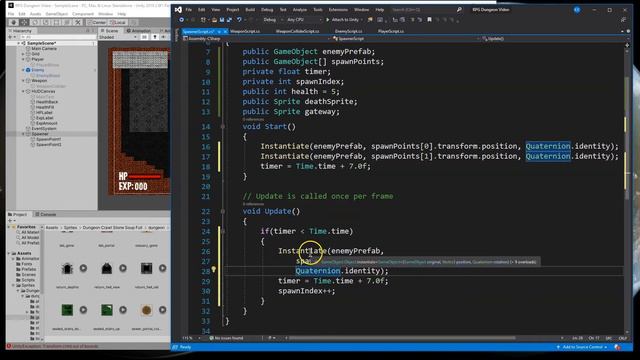Click the Live Share icon at Visual Studio's top right

tap(623, 20)
